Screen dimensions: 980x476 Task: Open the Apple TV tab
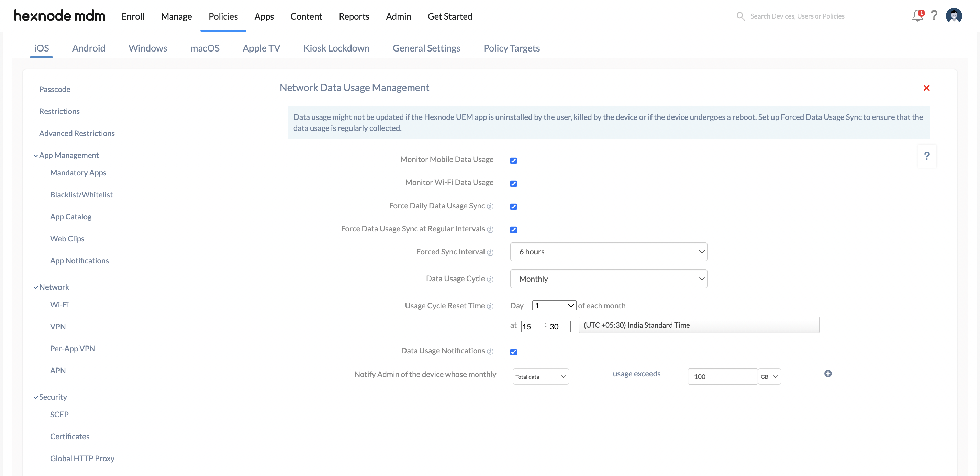click(261, 48)
